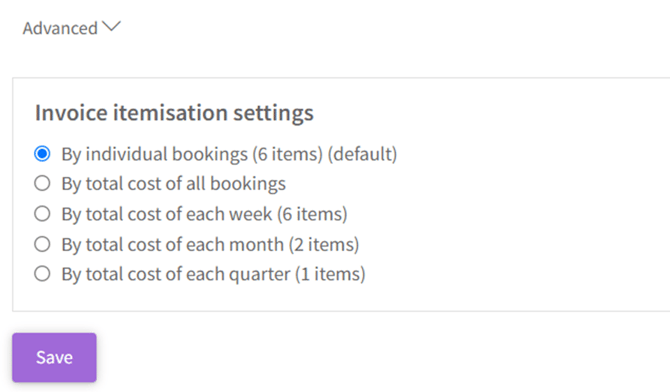
Task: Click 'By total cost of all bookings' label
Action: (173, 184)
